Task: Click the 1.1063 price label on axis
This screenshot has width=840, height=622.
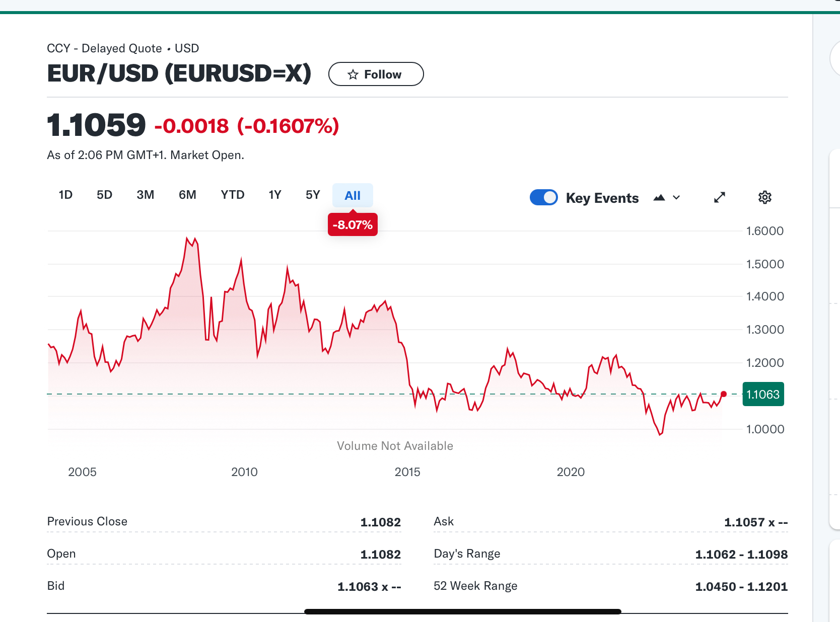Action: (763, 395)
